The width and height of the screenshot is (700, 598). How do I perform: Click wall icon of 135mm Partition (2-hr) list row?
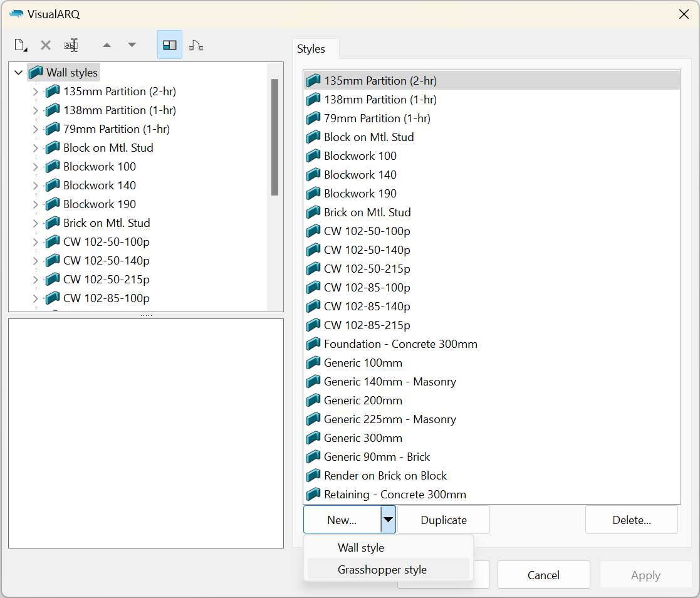coord(313,80)
